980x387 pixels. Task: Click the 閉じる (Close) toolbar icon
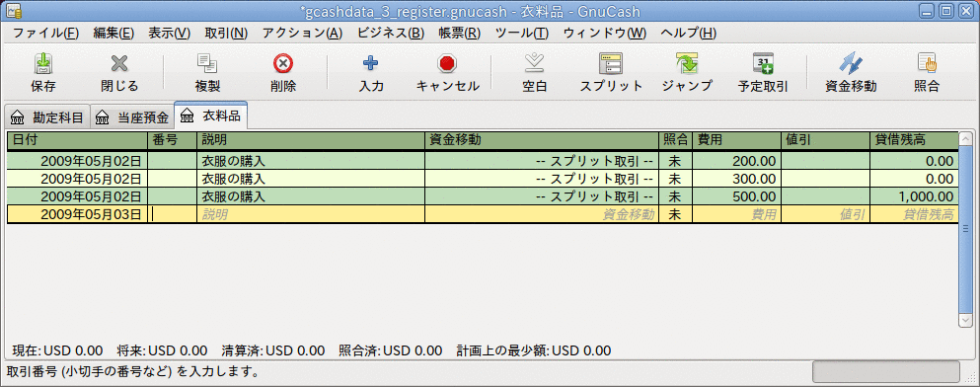click(118, 63)
